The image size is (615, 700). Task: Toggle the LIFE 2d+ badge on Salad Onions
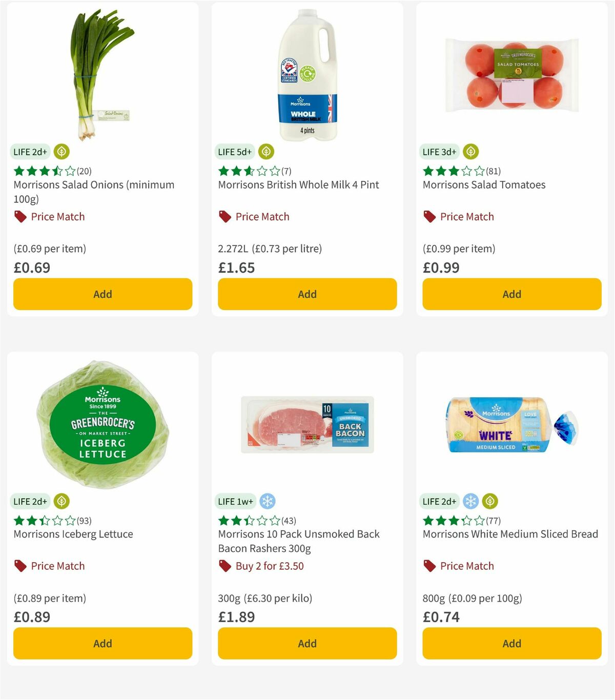(31, 152)
